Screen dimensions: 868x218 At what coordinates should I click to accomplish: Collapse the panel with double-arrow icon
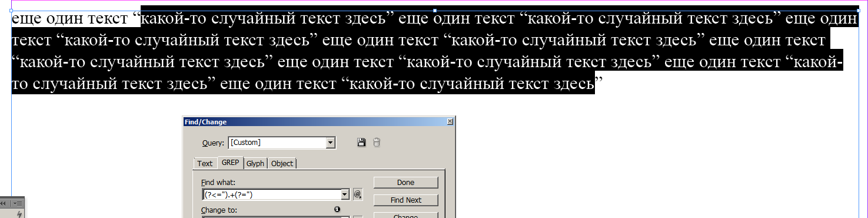[4, 203]
